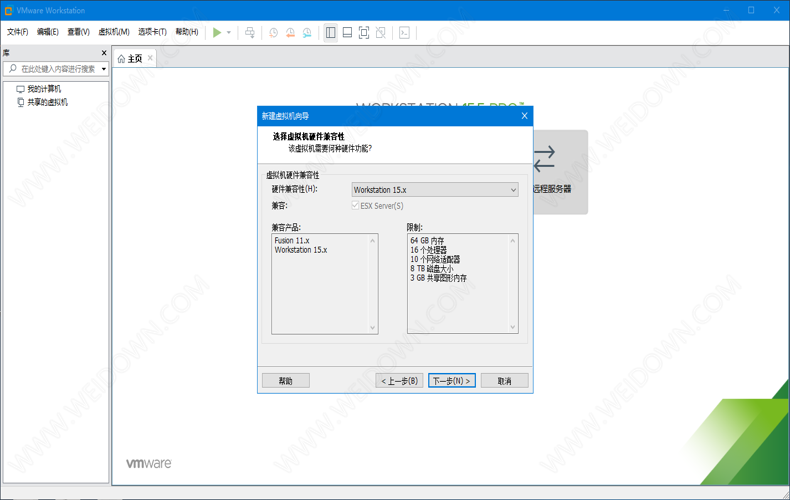This screenshot has height=500, width=790.
Task: Switch to the 主页 tab
Action: click(135, 58)
